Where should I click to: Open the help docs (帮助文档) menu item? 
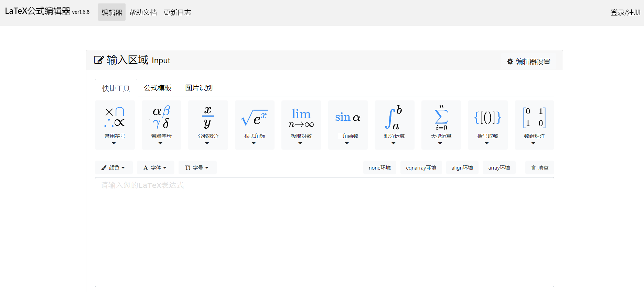coord(143,12)
